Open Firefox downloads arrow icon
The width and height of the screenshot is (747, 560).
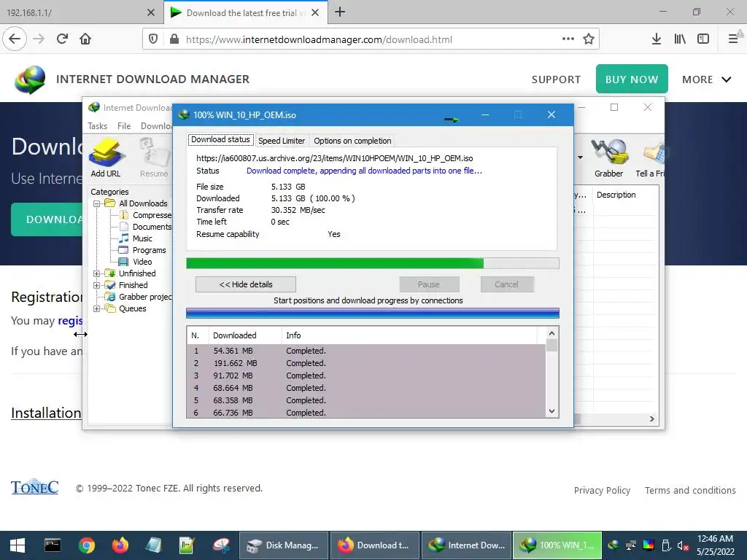(x=657, y=39)
